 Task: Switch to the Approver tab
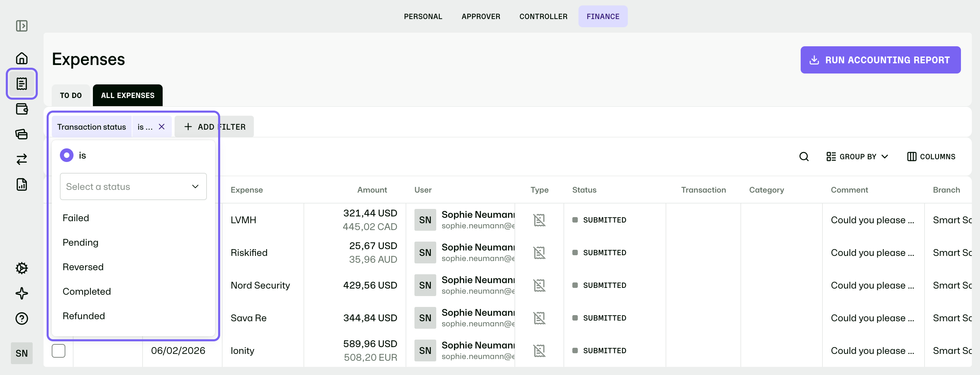pyautogui.click(x=481, y=16)
